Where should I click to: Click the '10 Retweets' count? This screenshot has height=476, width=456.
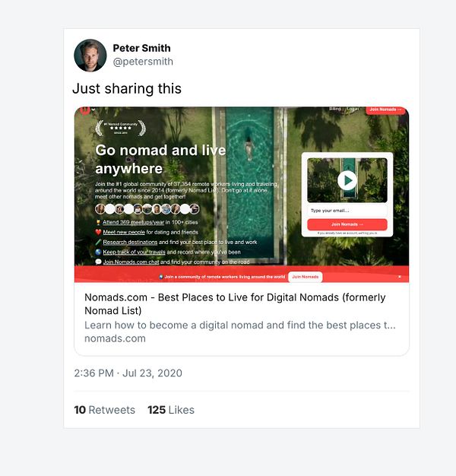[104, 410]
